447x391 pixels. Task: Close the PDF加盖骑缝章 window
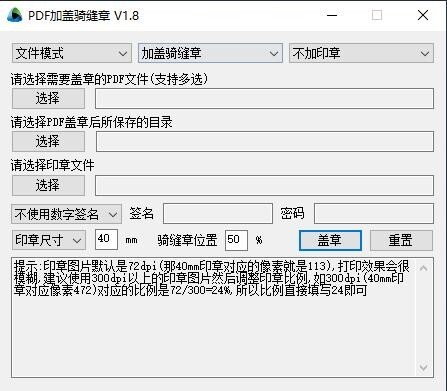click(x=423, y=15)
